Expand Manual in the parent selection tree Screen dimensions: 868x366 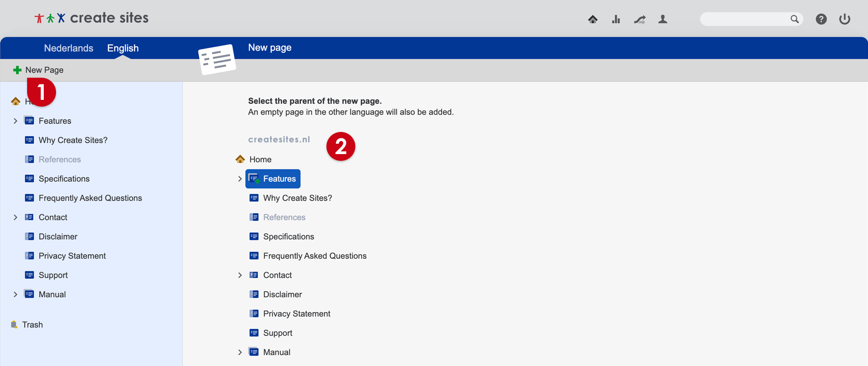point(240,352)
